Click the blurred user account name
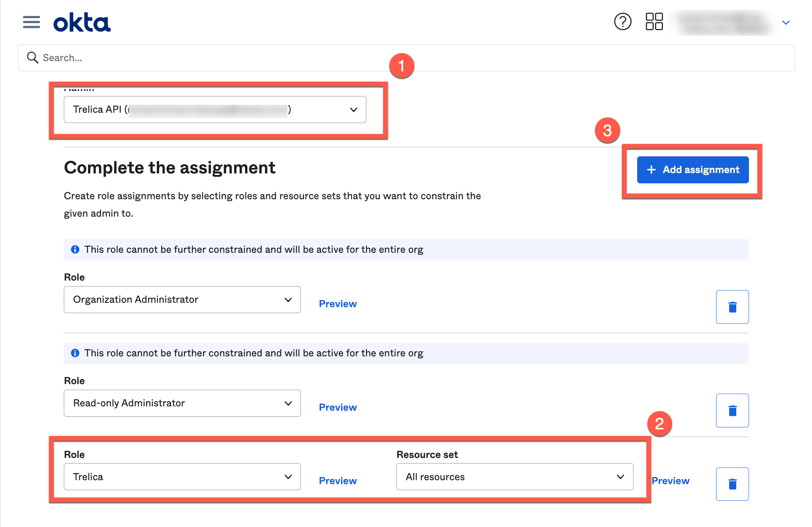This screenshot has height=527, width=812. click(x=724, y=23)
